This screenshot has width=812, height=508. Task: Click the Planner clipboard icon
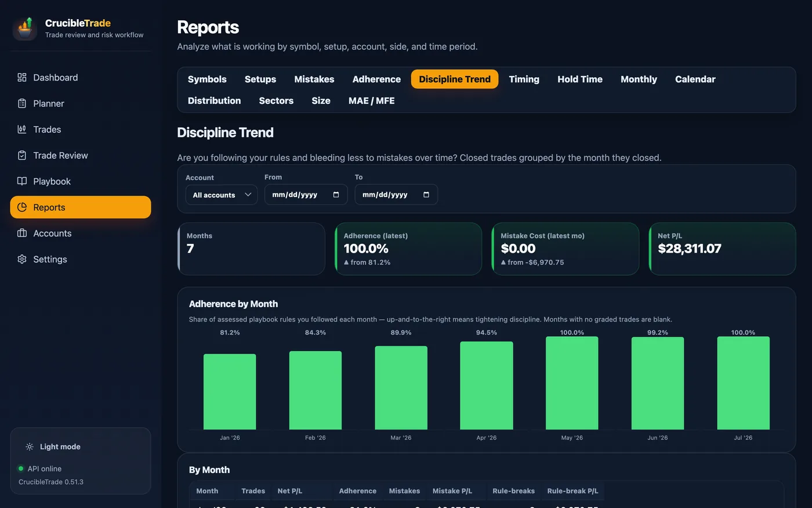coord(22,103)
